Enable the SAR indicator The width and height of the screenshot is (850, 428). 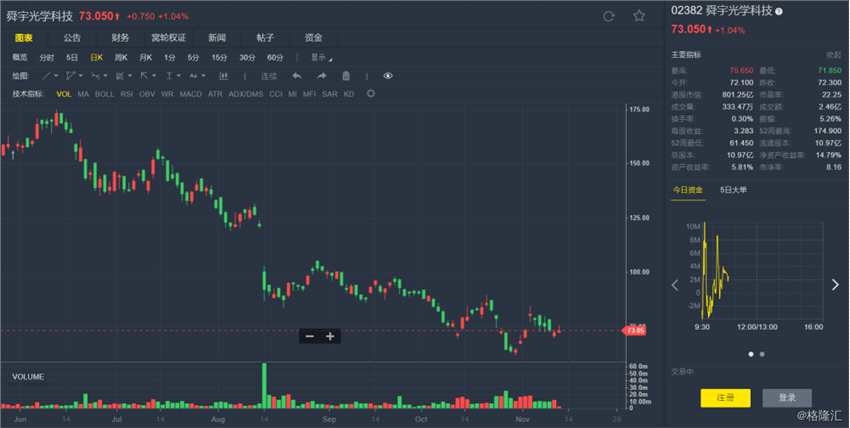point(330,94)
